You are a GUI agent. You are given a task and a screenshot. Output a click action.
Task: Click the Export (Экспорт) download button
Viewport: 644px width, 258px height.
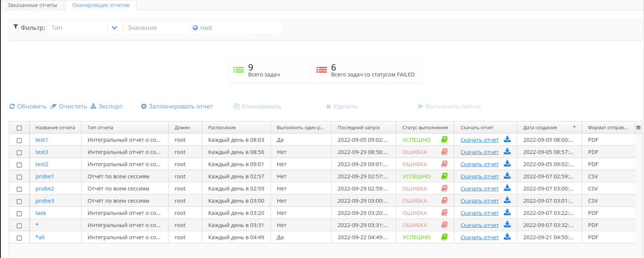106,106
